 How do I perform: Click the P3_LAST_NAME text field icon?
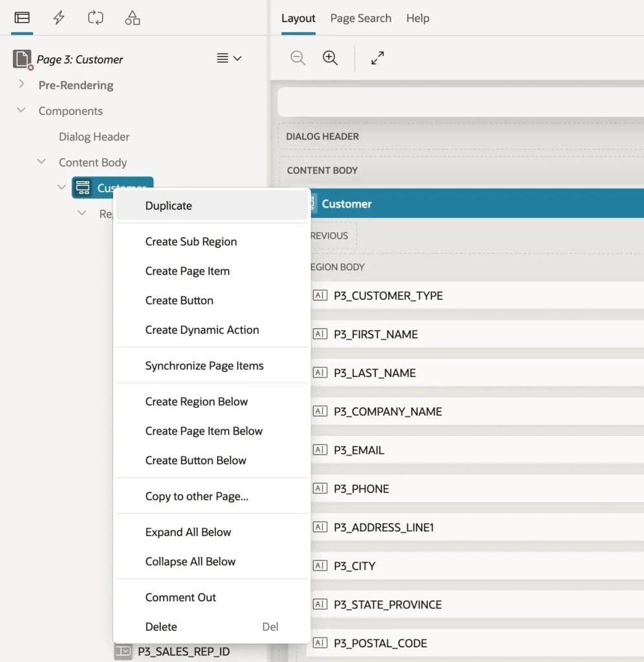[x=319, y=373]
